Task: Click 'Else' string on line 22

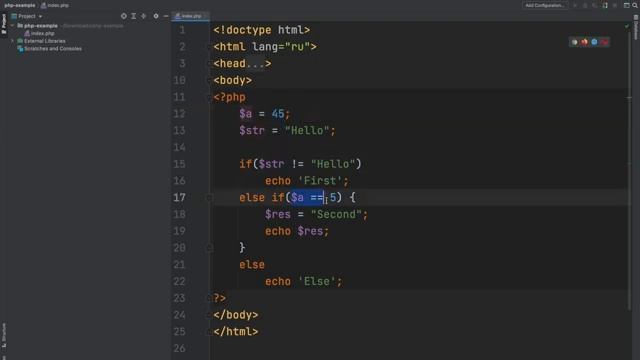Action: pos(317,282)
